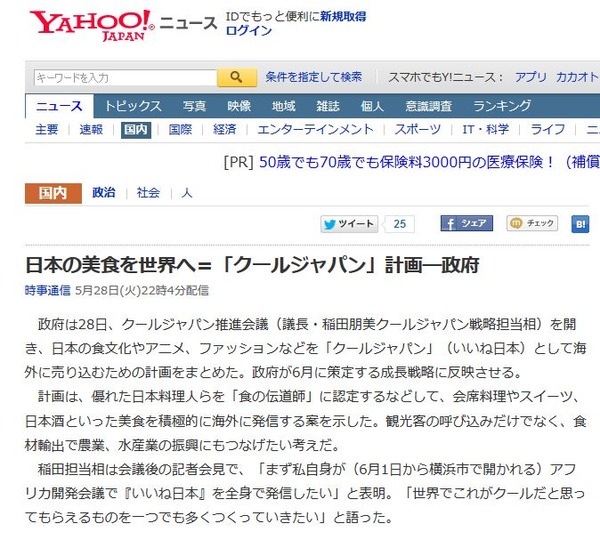The image size is (600, 548).
Task: Select the highlighted 国内 category
Action: tap(136, 130)
